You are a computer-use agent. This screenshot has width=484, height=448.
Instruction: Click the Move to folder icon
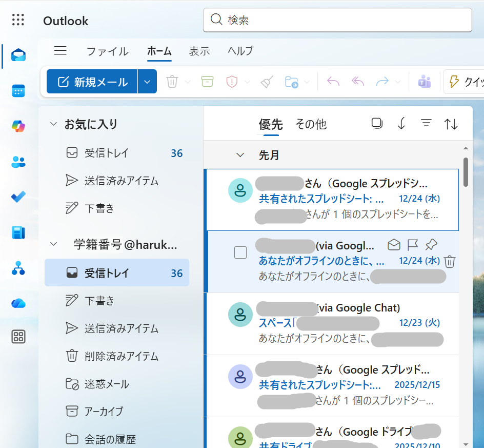click(x=291, y=82)
